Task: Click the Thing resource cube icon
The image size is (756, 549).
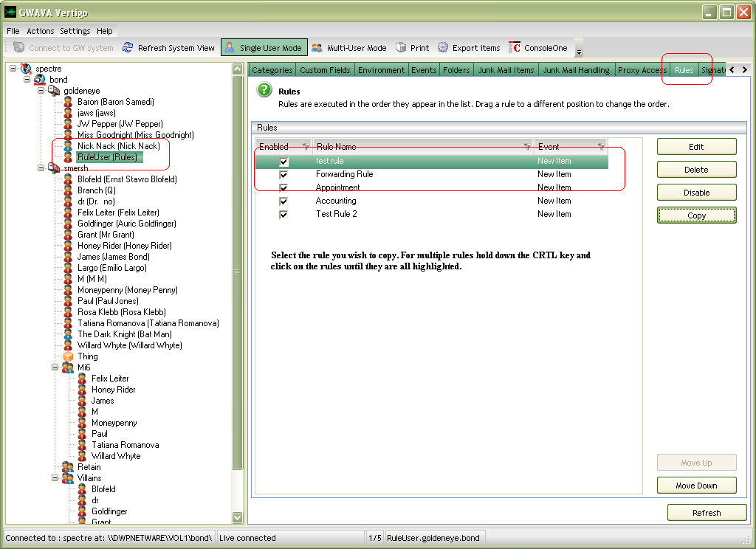Action: pyautogui.click(x=68, y=356)
